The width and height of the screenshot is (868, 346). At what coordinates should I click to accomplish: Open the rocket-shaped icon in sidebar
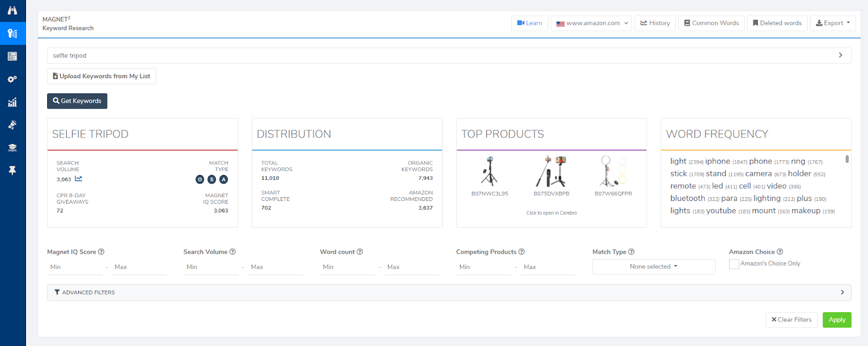point(12,124)
